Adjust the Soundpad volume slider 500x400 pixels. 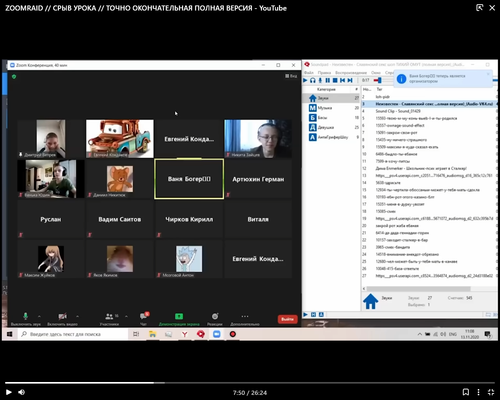tap(380, 80)
